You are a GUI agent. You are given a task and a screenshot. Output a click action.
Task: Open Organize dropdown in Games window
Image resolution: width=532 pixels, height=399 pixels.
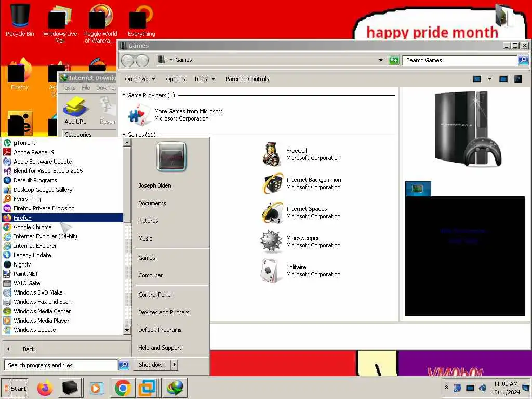click(x=140, y=79)
